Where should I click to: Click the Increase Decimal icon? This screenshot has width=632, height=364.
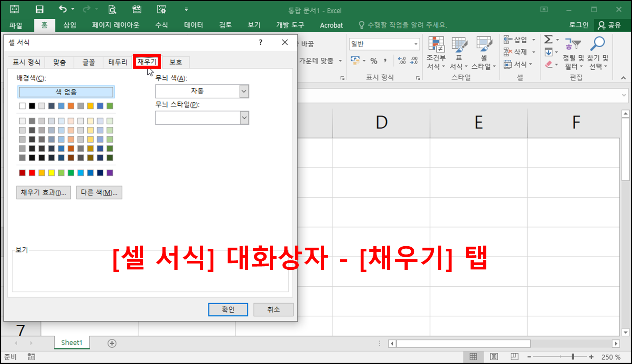401,60
